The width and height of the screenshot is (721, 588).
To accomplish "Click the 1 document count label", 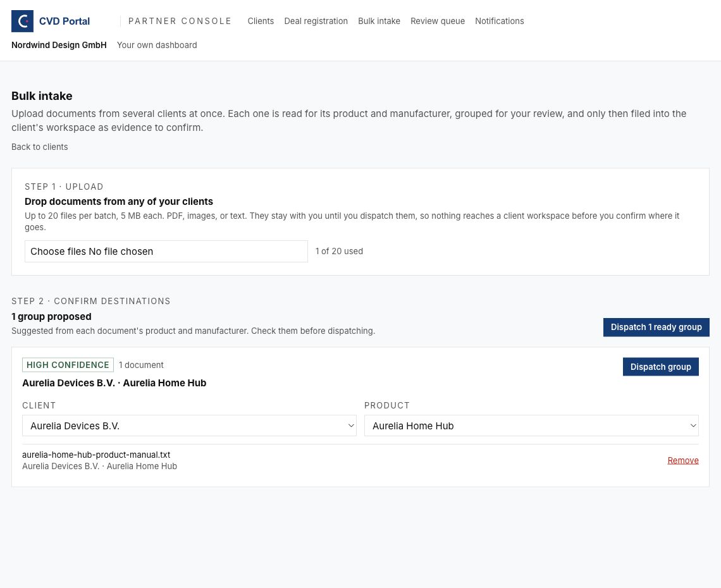I will pyautogui.click(x=141, y=365).
